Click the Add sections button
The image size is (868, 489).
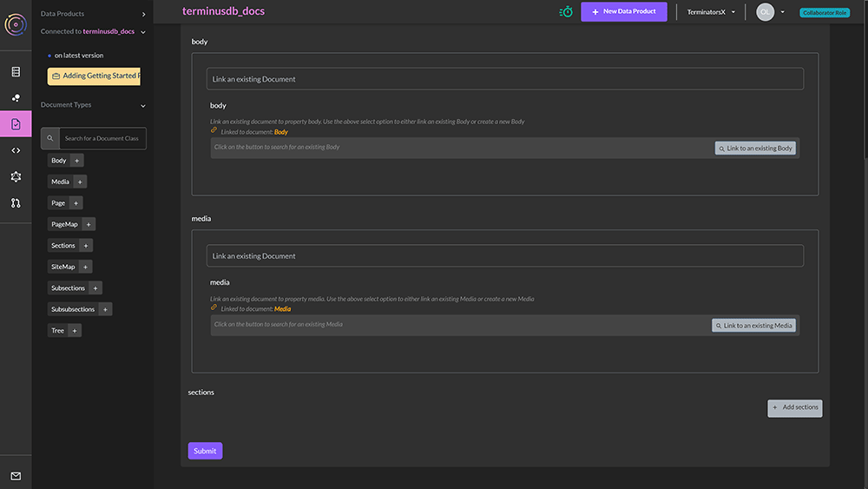point(794,408)
